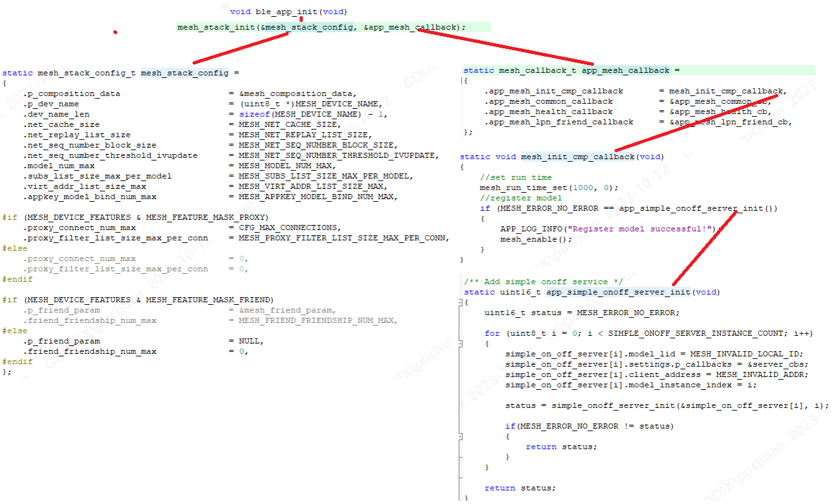Collapse the if MESH_ERROR_NO_ERROR != status fold
The width and height of the screenshot is (835, 504).
pos(460,436)
